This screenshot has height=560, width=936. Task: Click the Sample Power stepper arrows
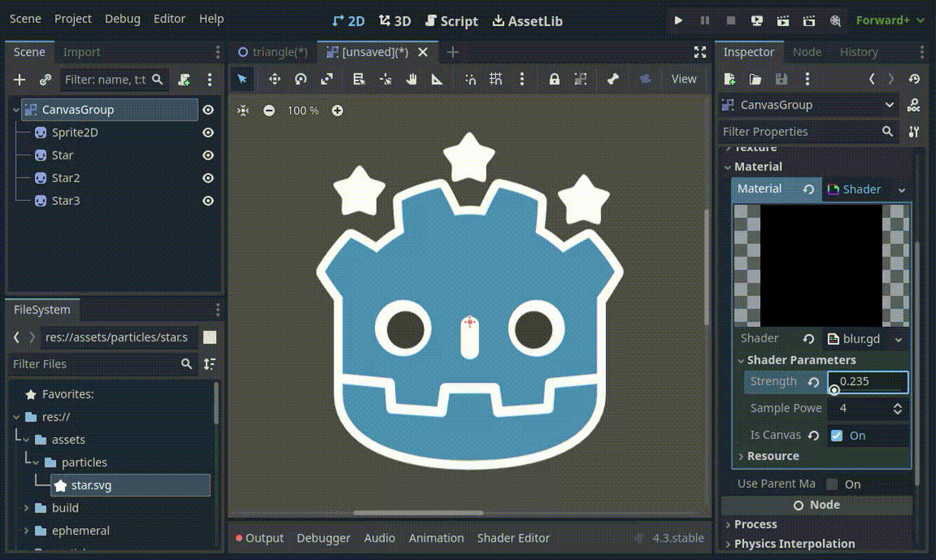point(897,409)
